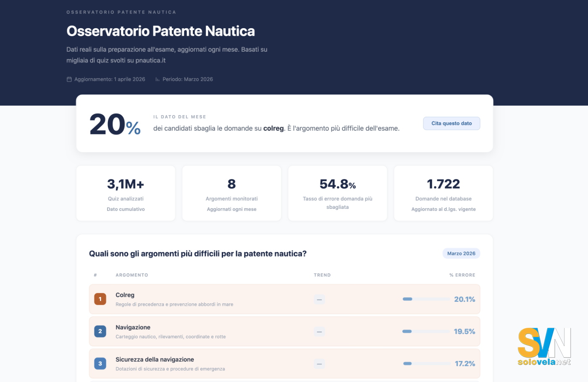The image size is (588, 382).
Task: Click the trend dash icon for Colreg
Action: point(319,300)
